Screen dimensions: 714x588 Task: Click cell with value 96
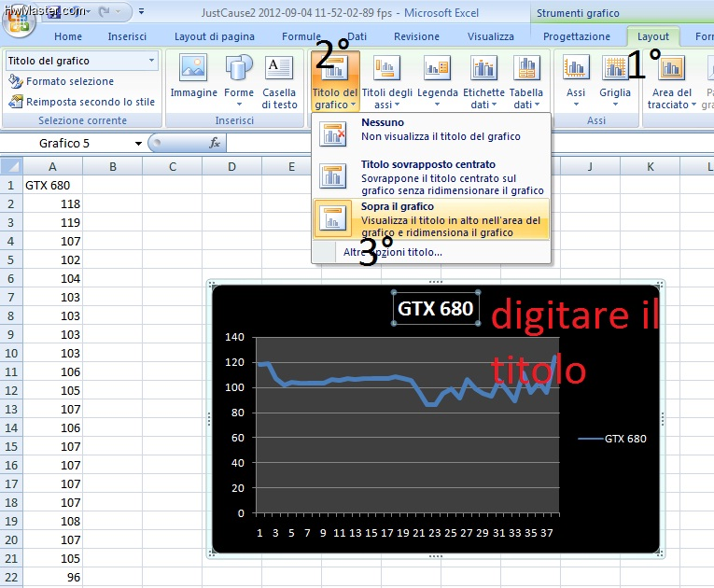(53, 578)
